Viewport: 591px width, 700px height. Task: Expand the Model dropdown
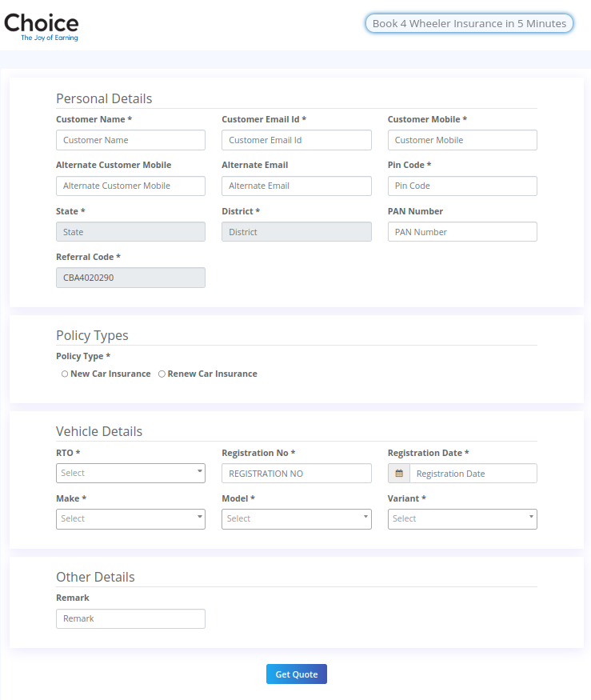pyautogui.click(x=297, y=518)
